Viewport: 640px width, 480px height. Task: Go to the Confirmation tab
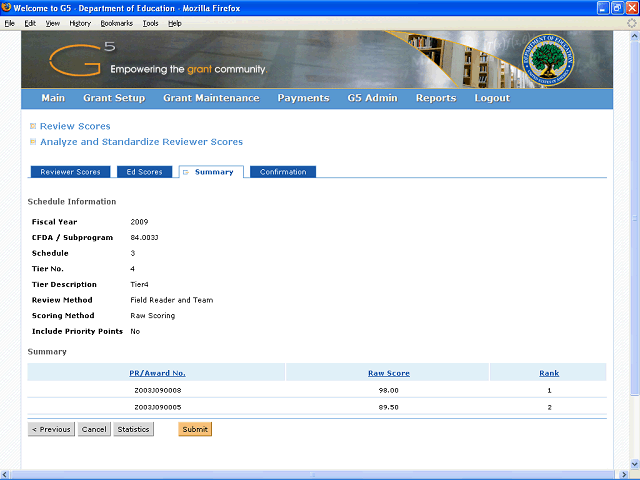tap(283, 172)
